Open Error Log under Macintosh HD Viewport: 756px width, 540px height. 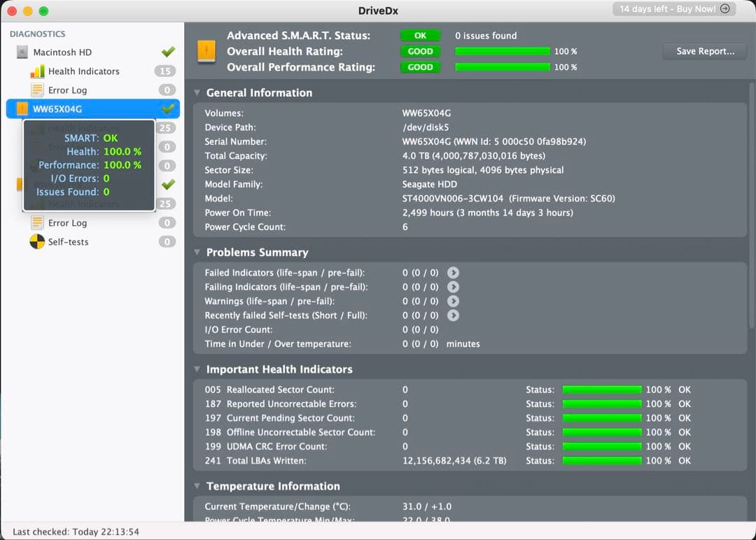click(x=92, y=90)
